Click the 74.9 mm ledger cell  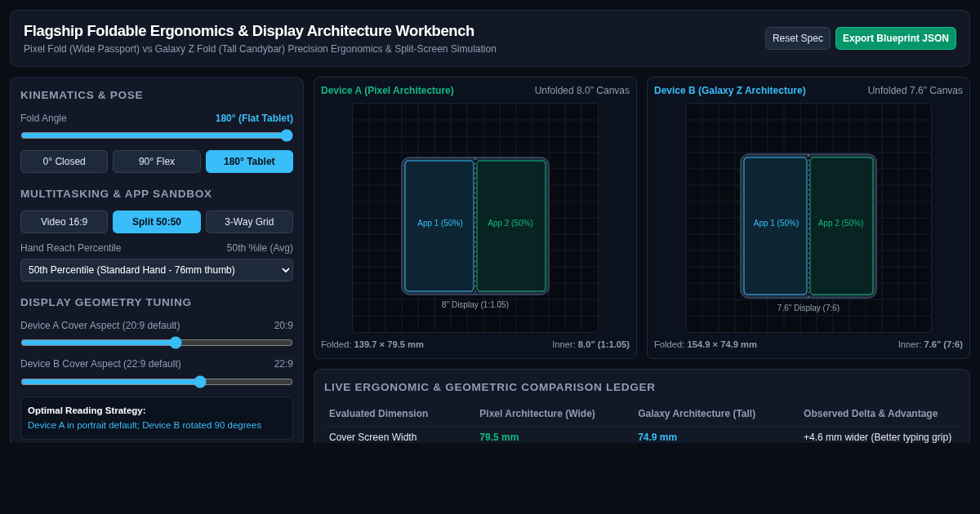click(x=657, y=437)
